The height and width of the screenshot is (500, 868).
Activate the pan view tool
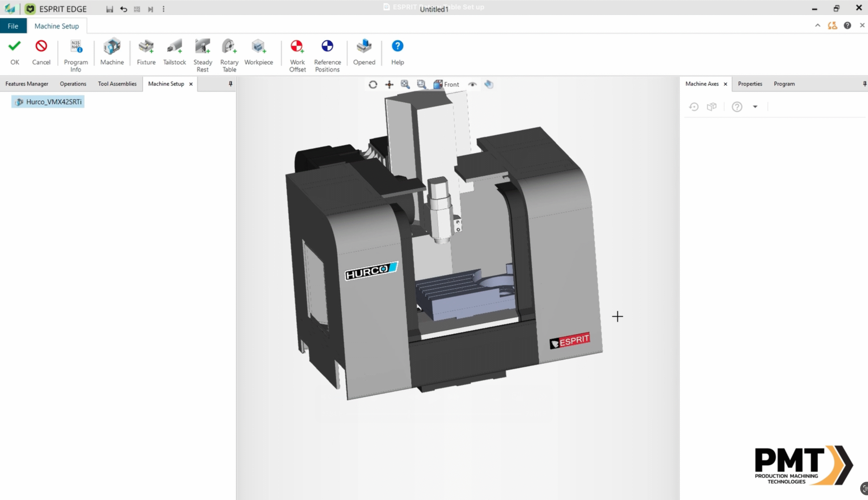point(389,84)
